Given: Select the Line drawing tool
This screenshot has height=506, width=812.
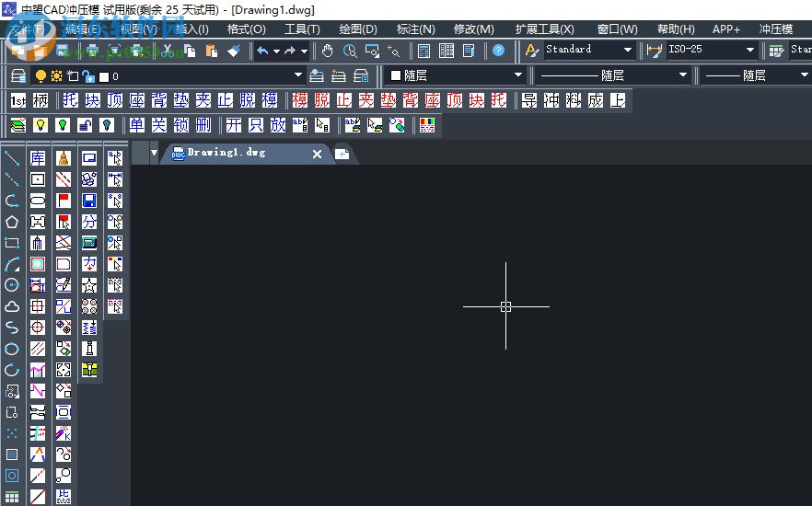Looking at the screenshot, I should [11, 158].
